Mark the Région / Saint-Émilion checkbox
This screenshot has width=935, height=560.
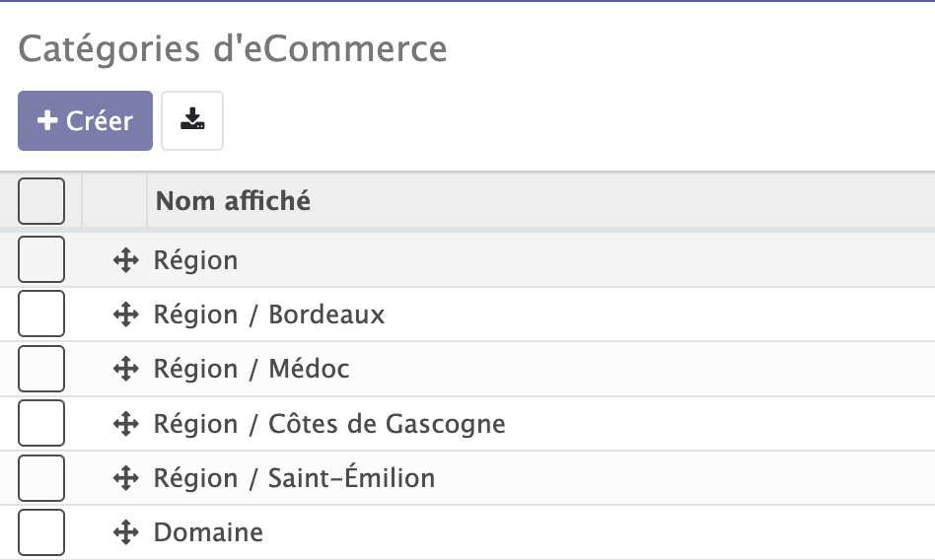tap(41, 478)
